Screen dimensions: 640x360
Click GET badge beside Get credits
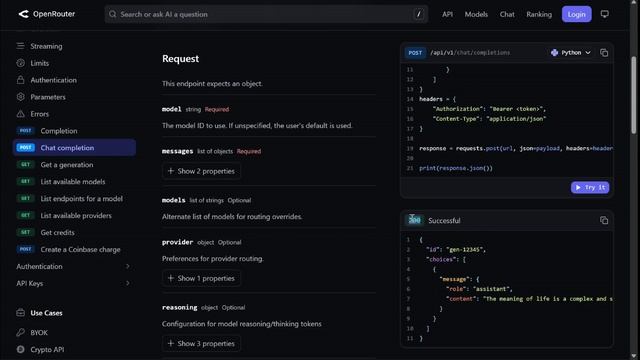(x=25, y=232)
